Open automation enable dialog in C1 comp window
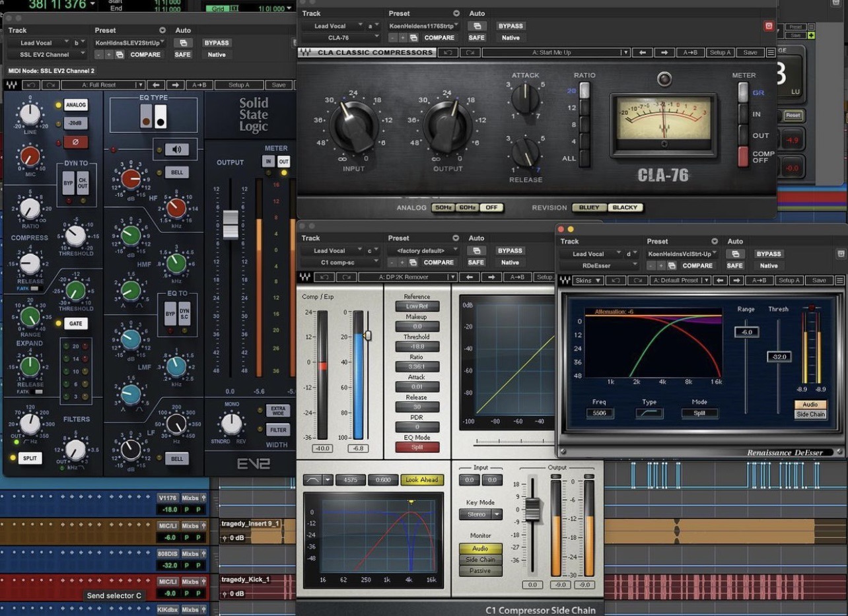 click(477, 250)
